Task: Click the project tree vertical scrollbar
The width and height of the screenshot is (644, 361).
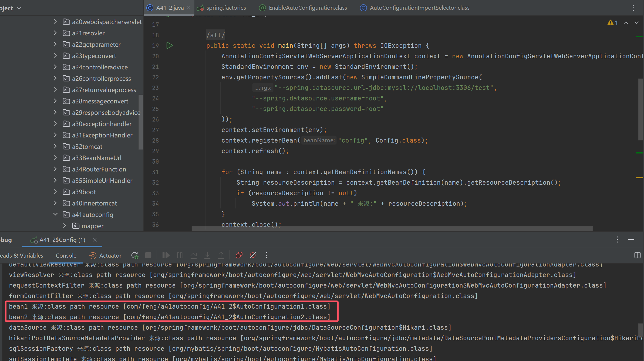Action: [140, 122]
